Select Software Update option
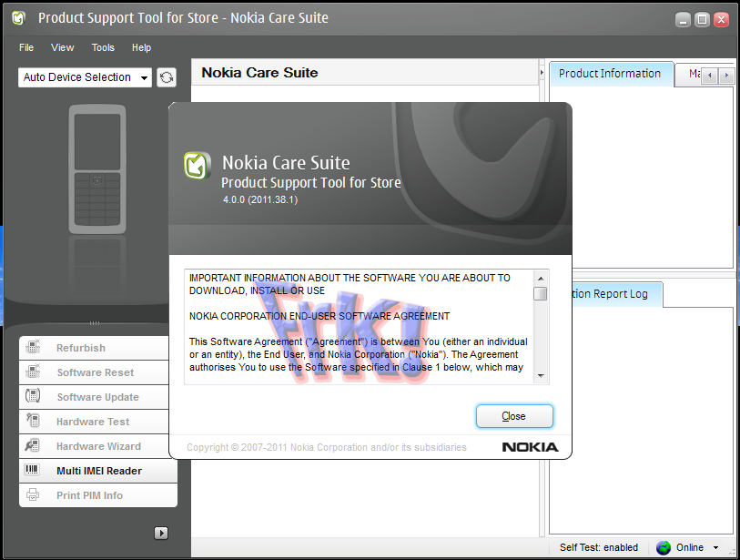The height and width of the screenshot is (560, 740). (x=94, y=397)
